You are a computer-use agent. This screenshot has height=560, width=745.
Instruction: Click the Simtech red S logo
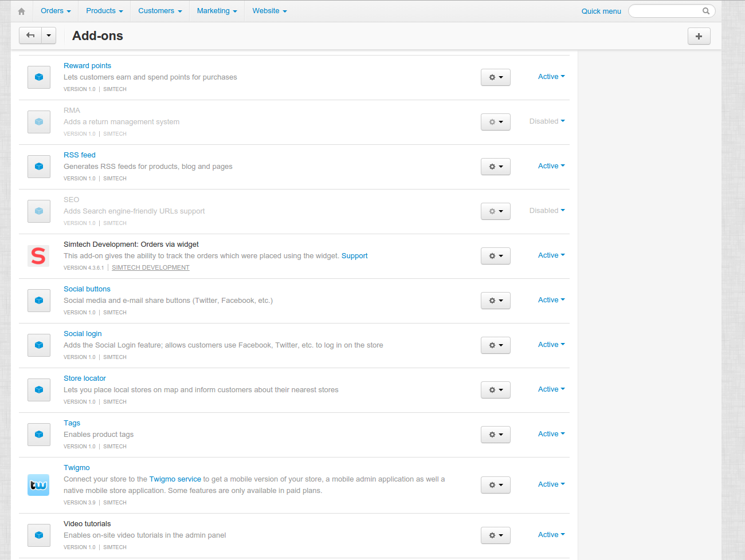[x=38, y=256]
